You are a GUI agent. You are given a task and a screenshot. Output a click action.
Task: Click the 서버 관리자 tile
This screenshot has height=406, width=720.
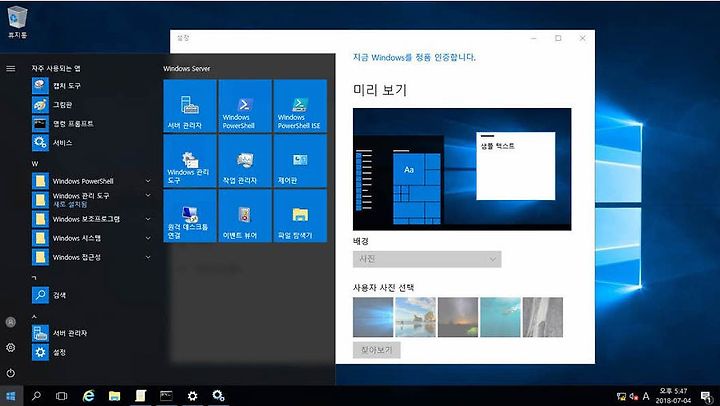(190, 106)
